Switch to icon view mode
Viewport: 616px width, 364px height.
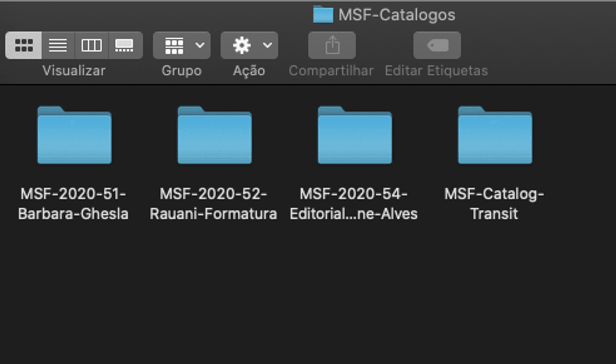point(24,46)
